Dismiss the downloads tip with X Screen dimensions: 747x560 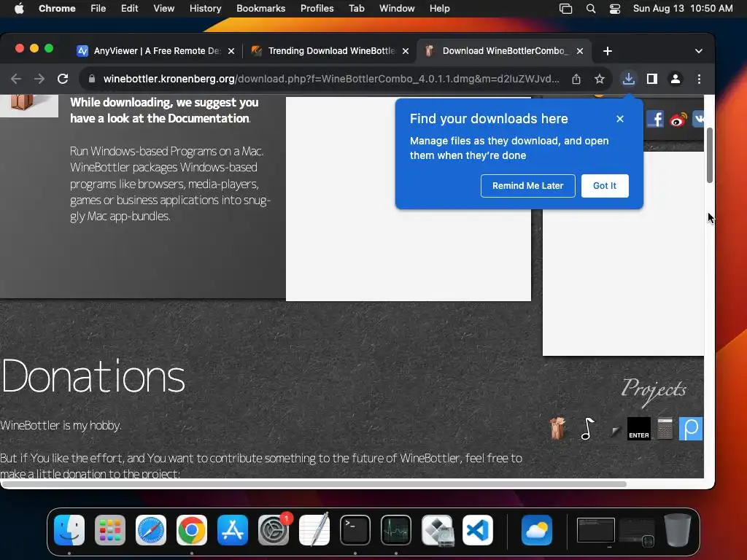point(620,119)
